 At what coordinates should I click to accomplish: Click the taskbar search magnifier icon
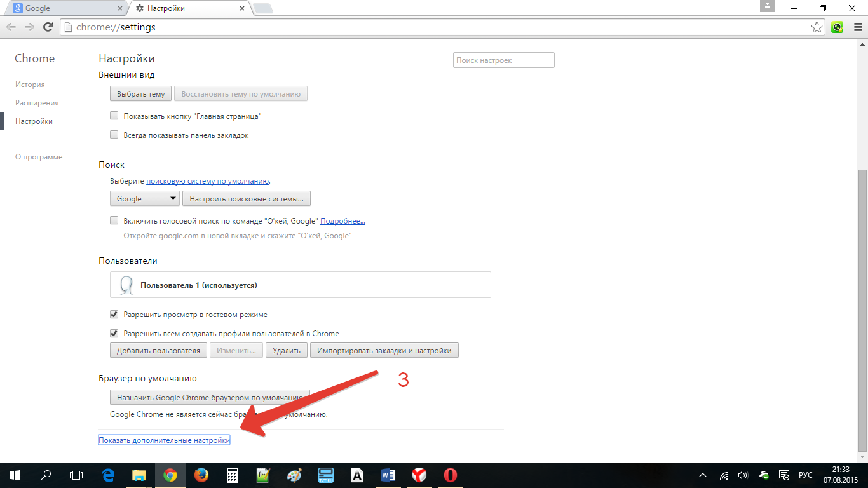(46, 475)
